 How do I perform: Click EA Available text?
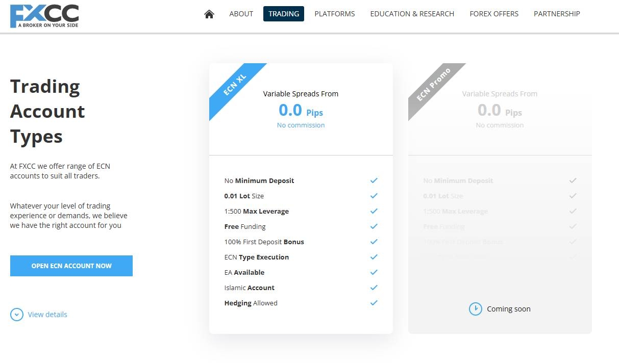pyautogui.click(x=244, y=272)
